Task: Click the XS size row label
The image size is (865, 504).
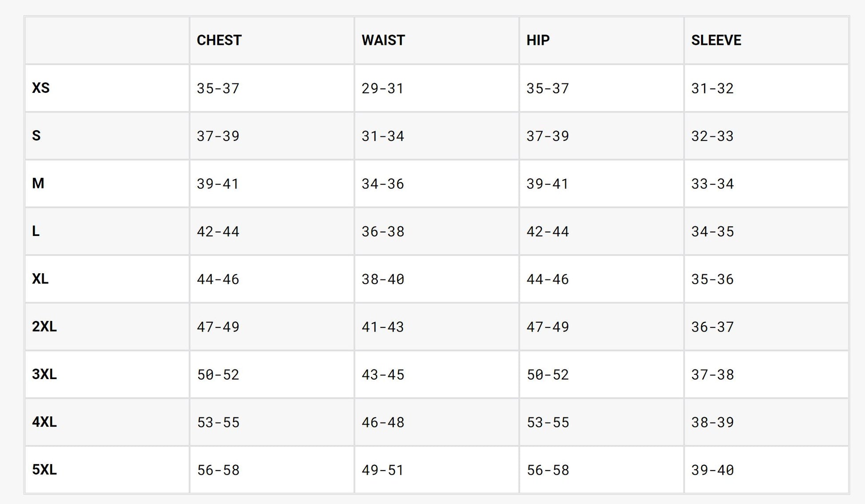Action: tap(41, 88)
